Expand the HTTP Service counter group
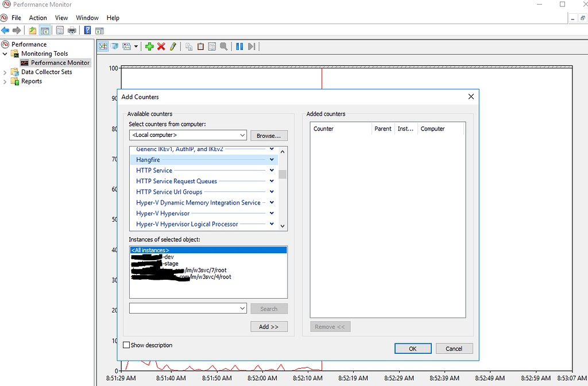 click(272, 170)
